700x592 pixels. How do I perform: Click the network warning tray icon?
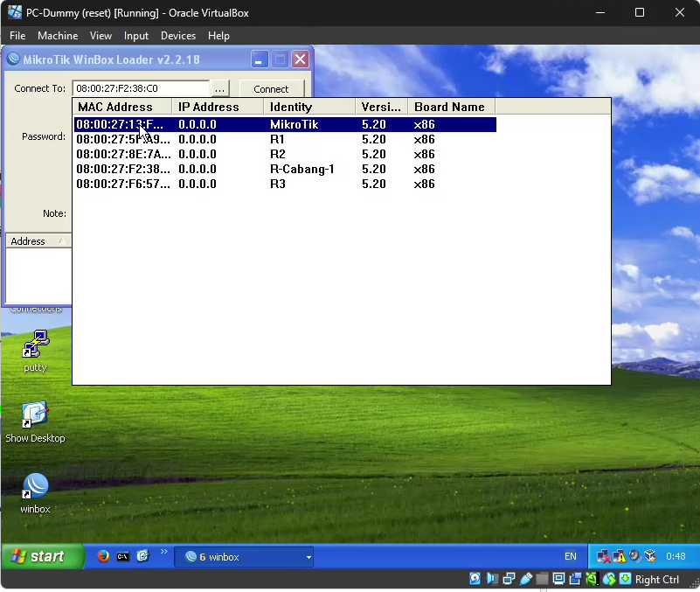point(620,556)
